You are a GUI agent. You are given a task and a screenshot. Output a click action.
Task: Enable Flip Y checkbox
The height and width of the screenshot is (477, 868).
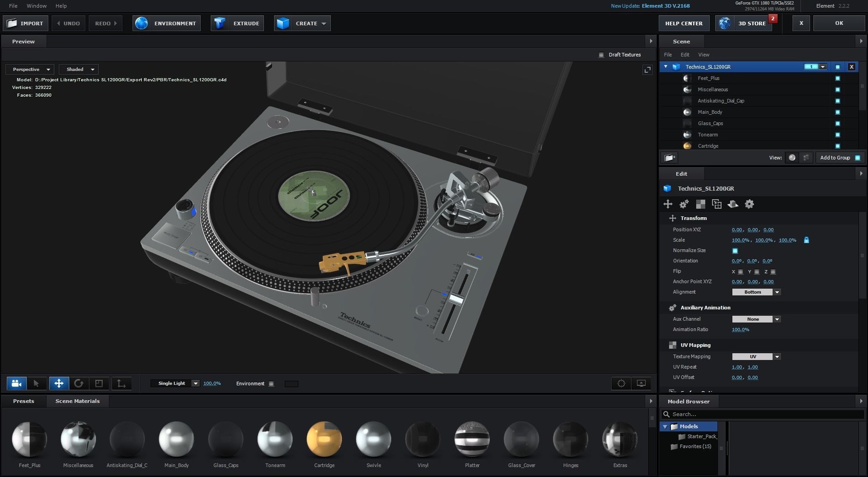point(757,272)
